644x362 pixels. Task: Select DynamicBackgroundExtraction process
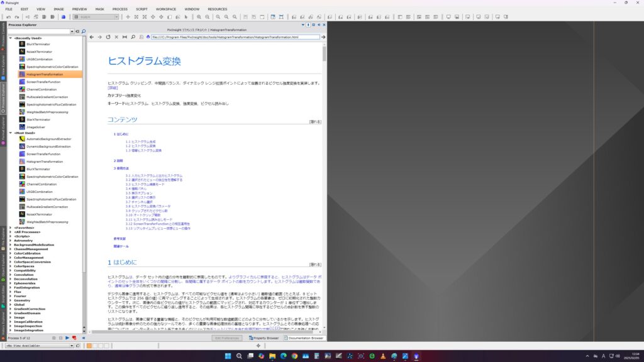coord(48,146)
